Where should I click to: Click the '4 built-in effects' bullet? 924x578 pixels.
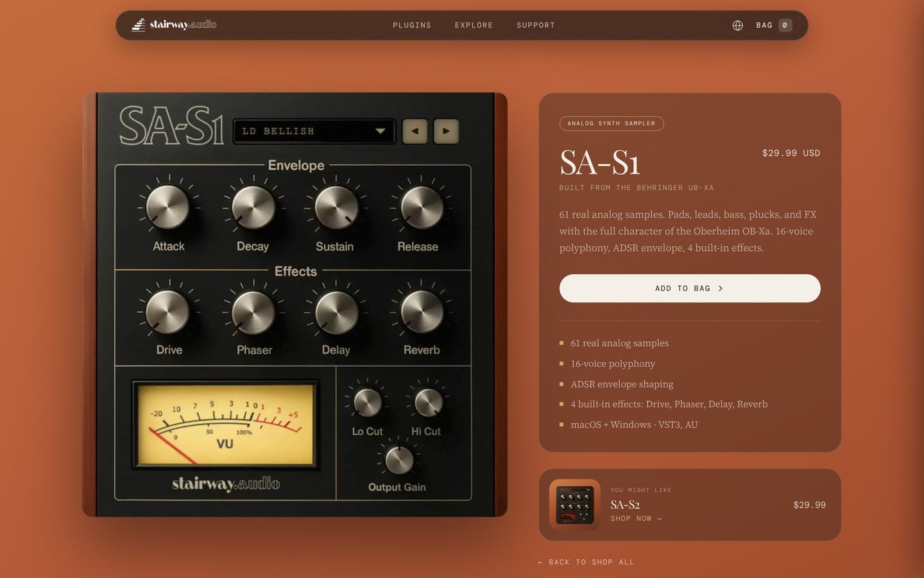669,404
